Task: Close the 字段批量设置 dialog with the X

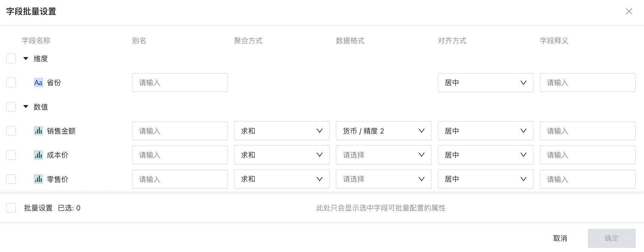Action: pyautogui.click(x=629, y=12)
